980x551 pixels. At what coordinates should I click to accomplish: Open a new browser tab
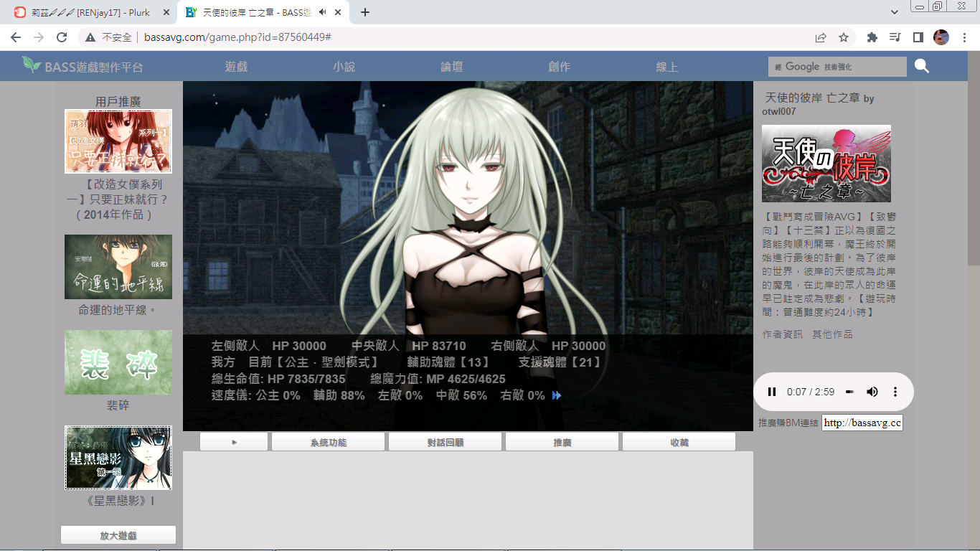click(x=365, y=12)
